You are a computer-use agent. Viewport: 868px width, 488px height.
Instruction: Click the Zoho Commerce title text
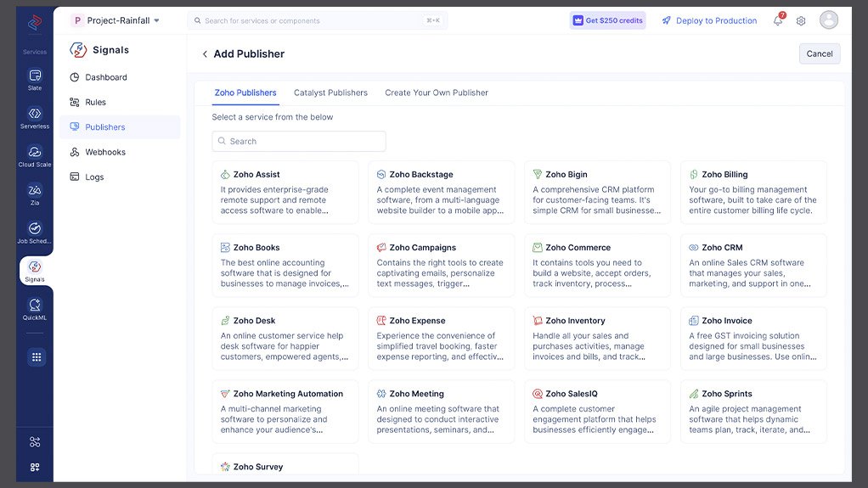pos(578,247)
